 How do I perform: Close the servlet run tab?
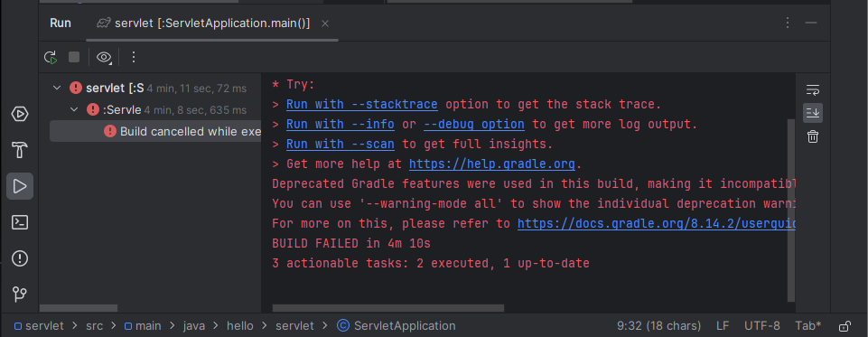pos(325,23)
